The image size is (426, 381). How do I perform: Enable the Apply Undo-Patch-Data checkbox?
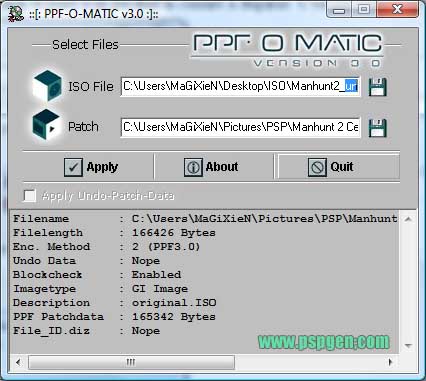point(30,196)
